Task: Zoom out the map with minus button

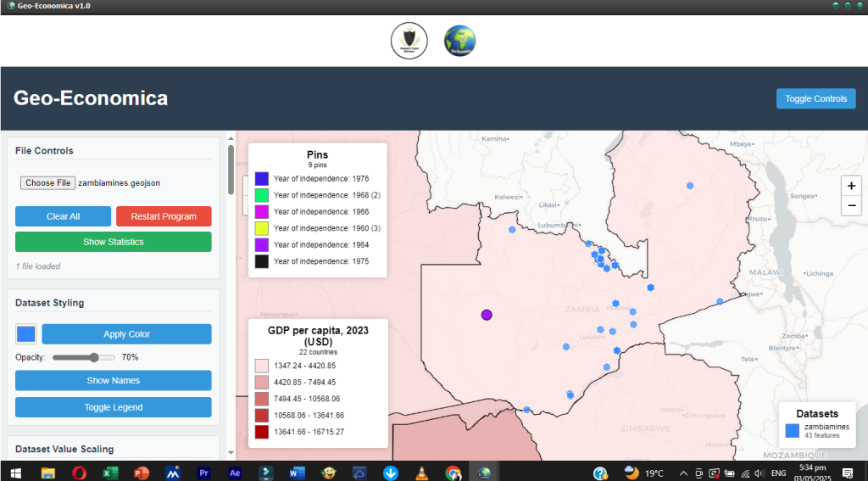Action: tap(851, 205)
